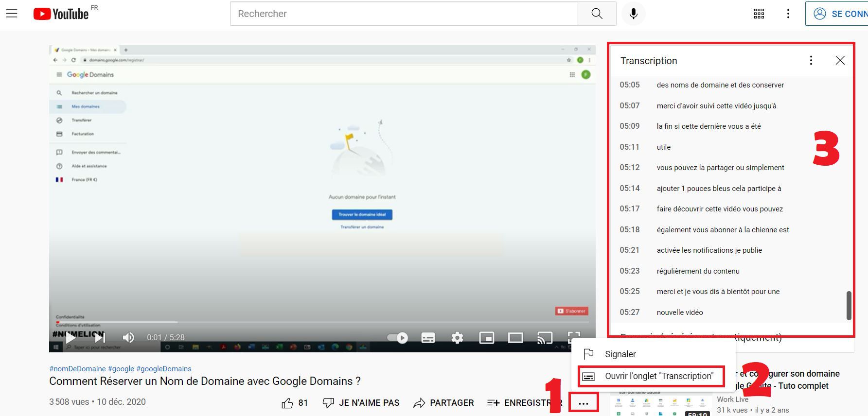Viewport: 868px width, 416px height.
Task: Select line "ajouter 1 pouces bleus"
Action: pos(728,188)
